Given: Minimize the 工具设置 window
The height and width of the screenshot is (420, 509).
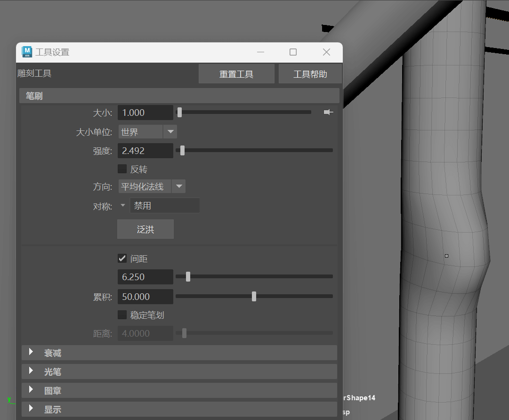Looking at the screenshot, I should (x=260, y=52).
